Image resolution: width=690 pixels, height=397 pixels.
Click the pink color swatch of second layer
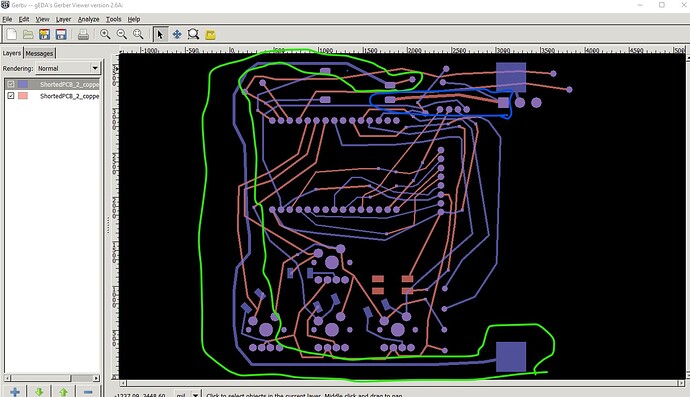[23, 96]
